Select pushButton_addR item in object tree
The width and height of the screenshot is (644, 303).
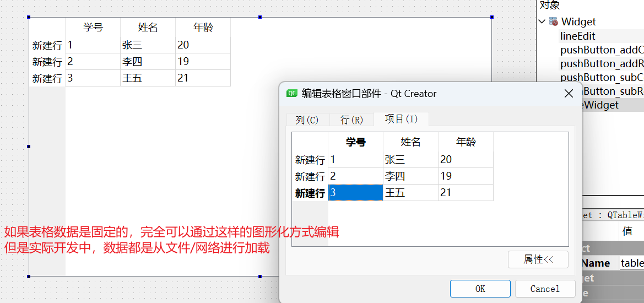pyautogui.click(x=602, y=64)
